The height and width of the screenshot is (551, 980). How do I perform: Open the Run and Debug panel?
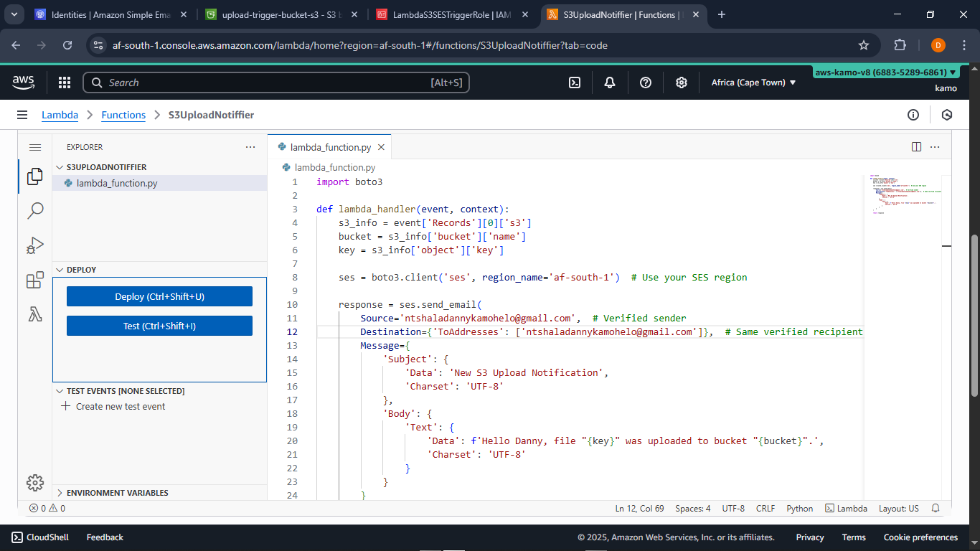tap(34, 245)
